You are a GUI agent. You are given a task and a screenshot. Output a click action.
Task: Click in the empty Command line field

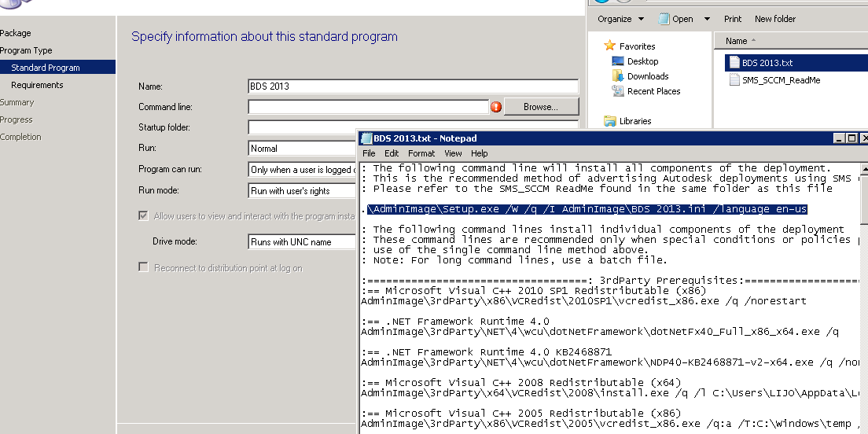[368, 107]
